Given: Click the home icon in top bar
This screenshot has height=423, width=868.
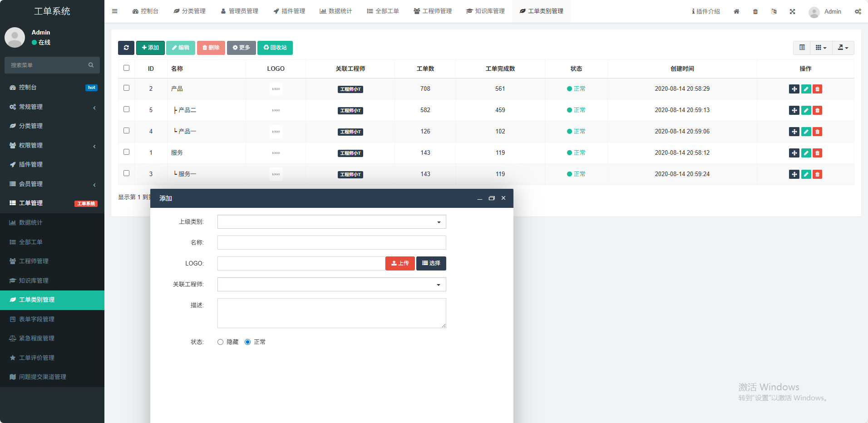Looking at the screenshot, I should [736, 11].
